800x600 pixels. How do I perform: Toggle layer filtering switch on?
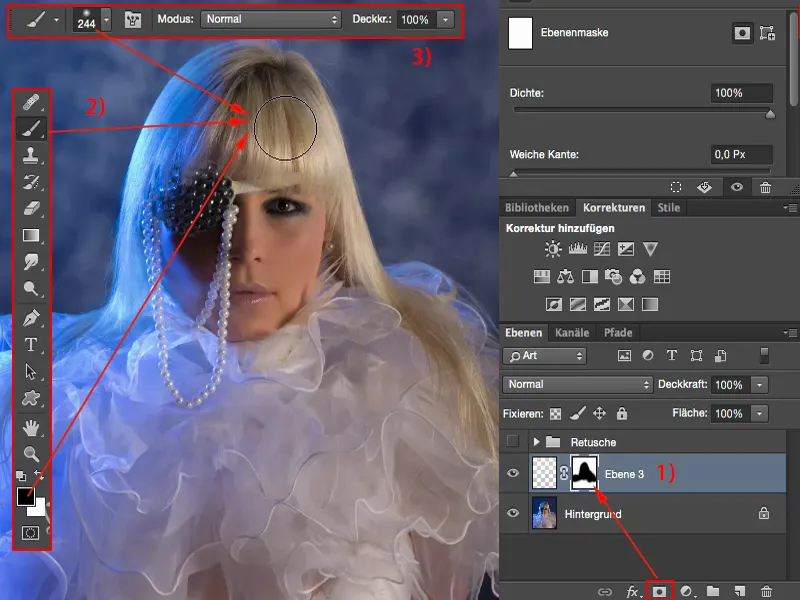point(764,356)
